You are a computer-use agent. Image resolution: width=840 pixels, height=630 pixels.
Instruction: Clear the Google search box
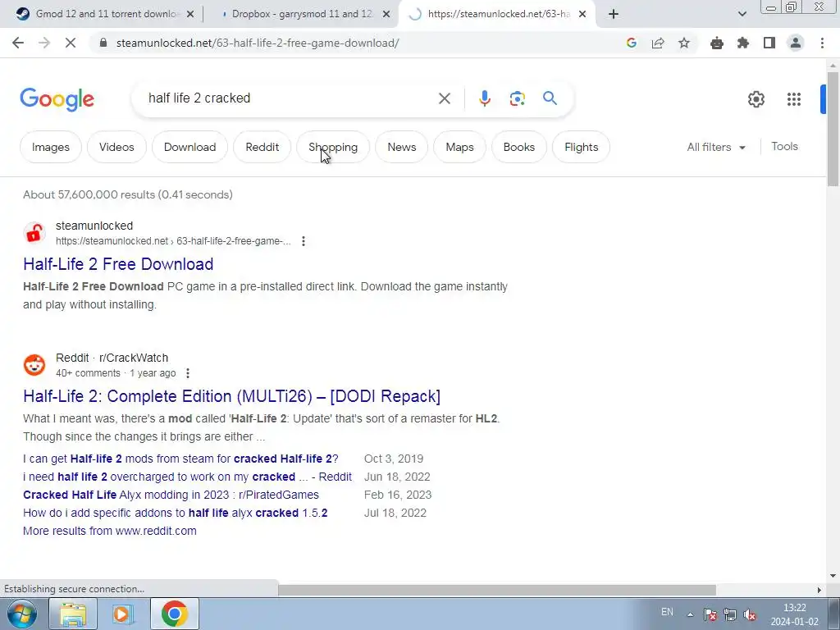coord(444,98)
